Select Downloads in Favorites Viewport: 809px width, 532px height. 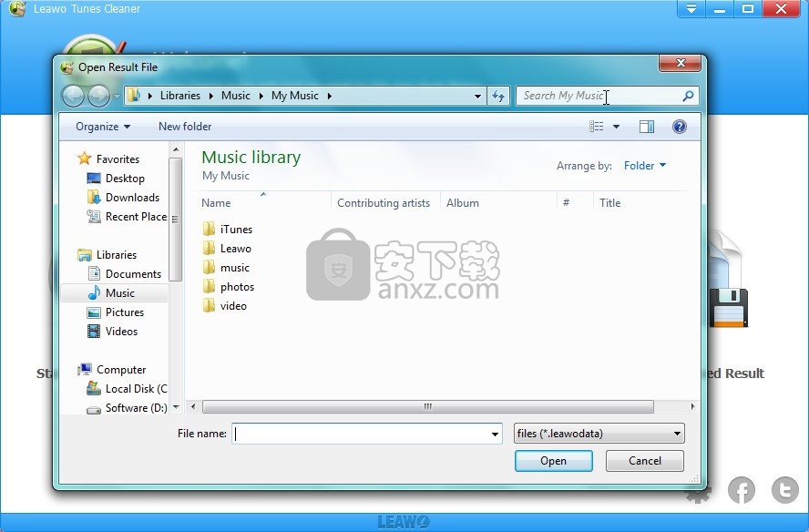click(132, 198)
